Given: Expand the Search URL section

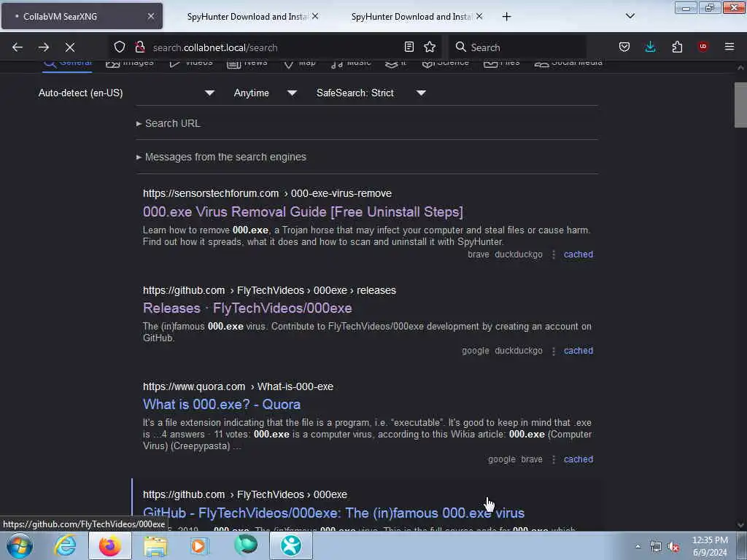Looking at the screenshot, I should (169, 123).
